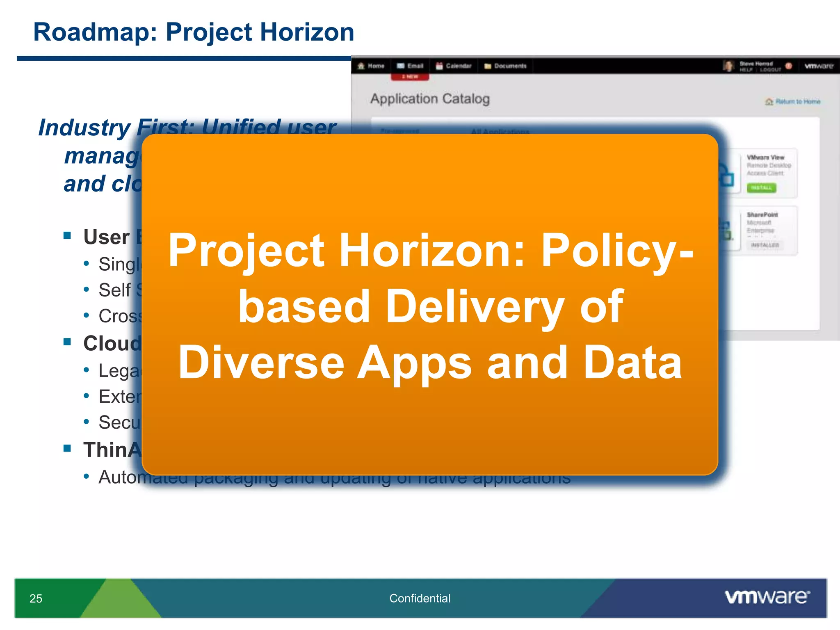Viewport: 840px width, 630px height.
Task: Click Steve Herrod's profile avatar
Action: tap(728, 66)
